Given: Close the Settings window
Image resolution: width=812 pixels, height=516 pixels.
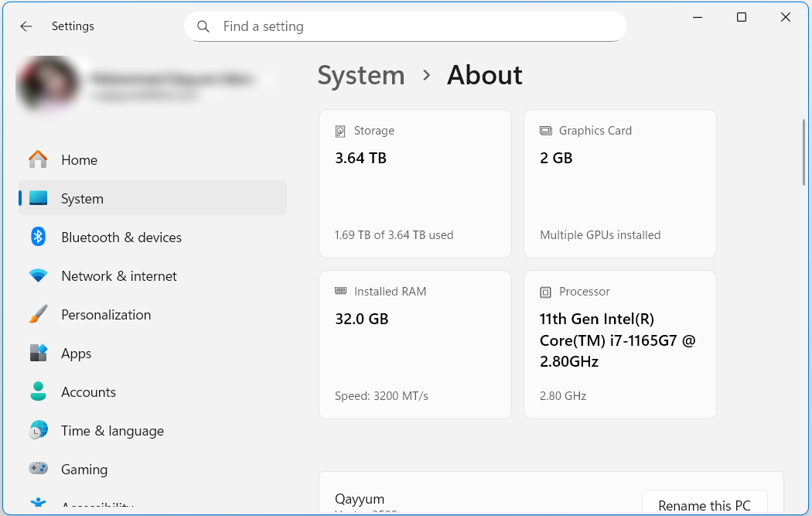Looking at the screenshot, I should tap(786, 17).
